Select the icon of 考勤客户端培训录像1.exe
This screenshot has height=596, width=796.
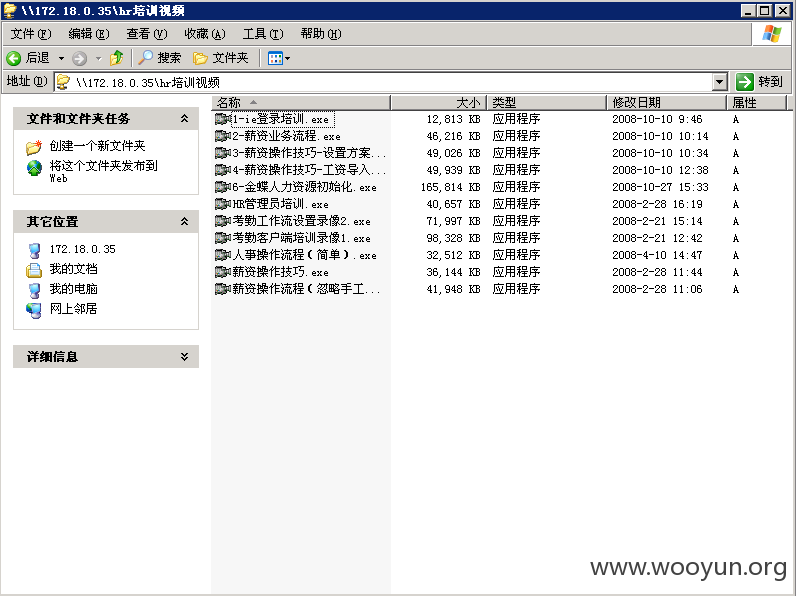tap(222, 238)
